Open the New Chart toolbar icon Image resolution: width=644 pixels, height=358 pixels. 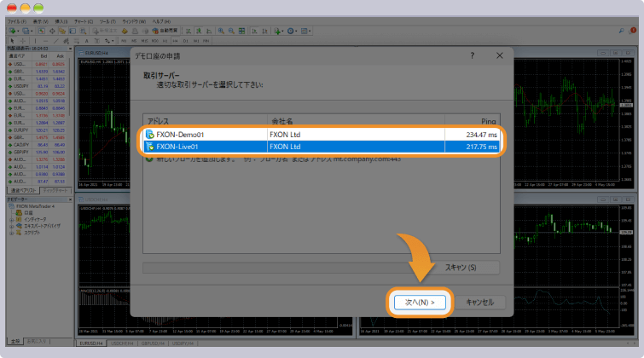12,31
